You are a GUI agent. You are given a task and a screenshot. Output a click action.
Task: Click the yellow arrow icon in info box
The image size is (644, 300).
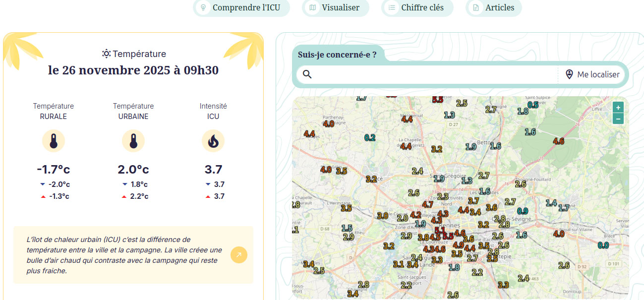[x=238, y=255]
